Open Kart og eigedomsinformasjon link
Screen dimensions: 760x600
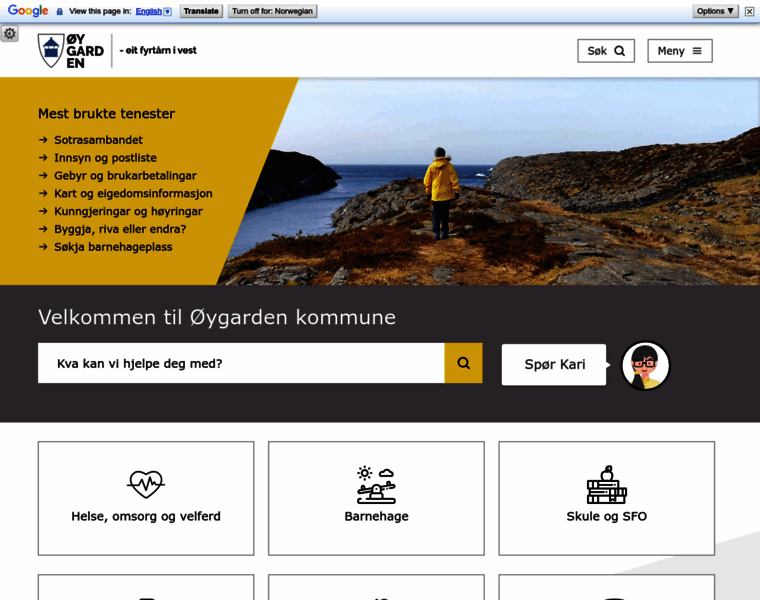click(x=133, y=193)
